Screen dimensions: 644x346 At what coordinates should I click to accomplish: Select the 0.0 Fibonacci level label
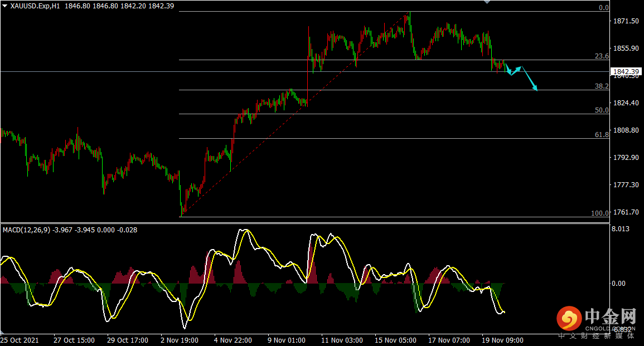603,8
